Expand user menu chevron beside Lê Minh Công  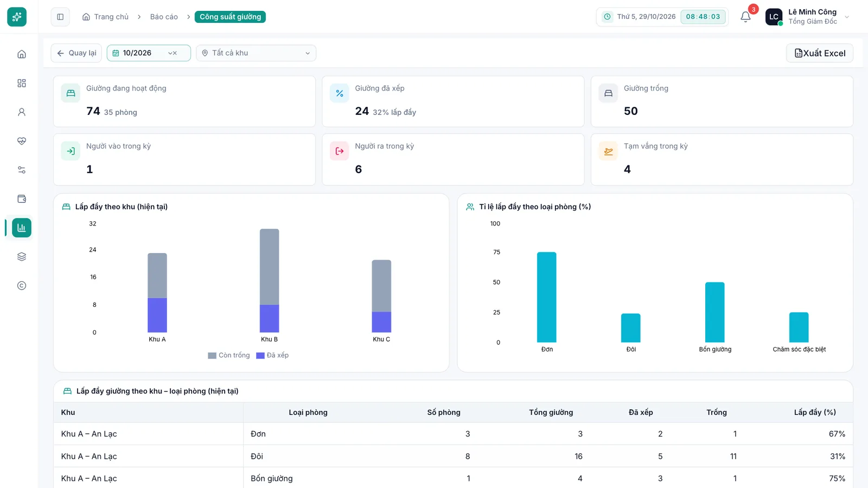(847, 17)
